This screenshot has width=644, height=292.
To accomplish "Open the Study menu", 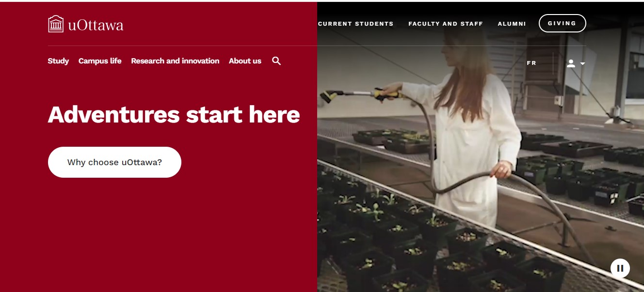I will [x=58, y=61].
